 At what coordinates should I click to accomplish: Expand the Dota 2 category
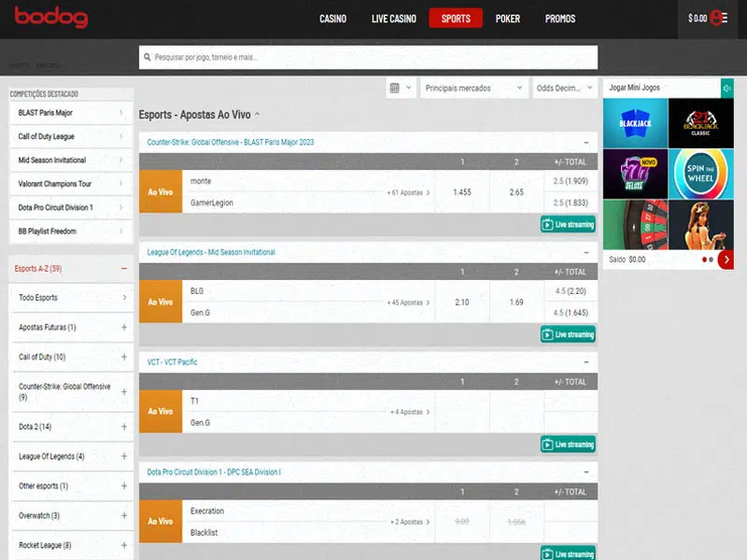(x=123, y=427)
